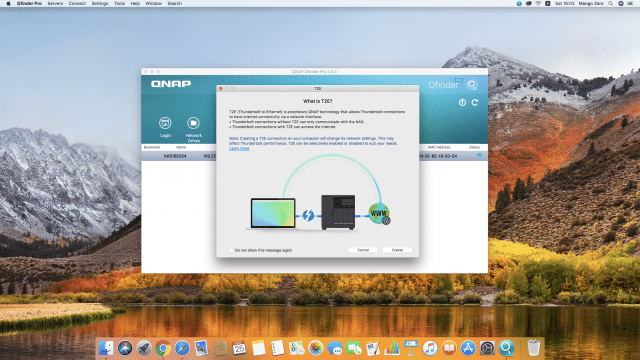This screenshot has height=360, width=640.
Task: Click the MAC Address column header
Action: (439, 147)
